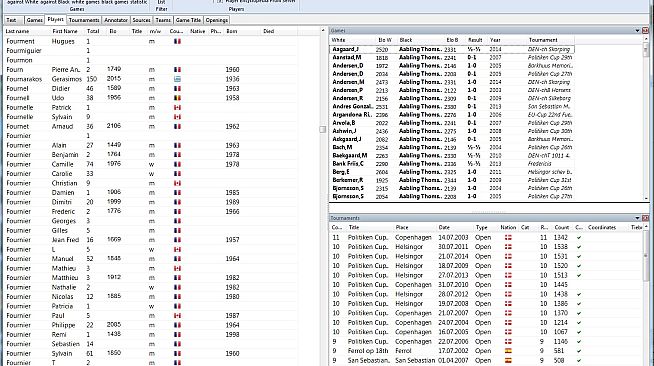The height and width of the screenshot is (366, 654).
Task: Select player Fournel Didier
Action: 150,88
